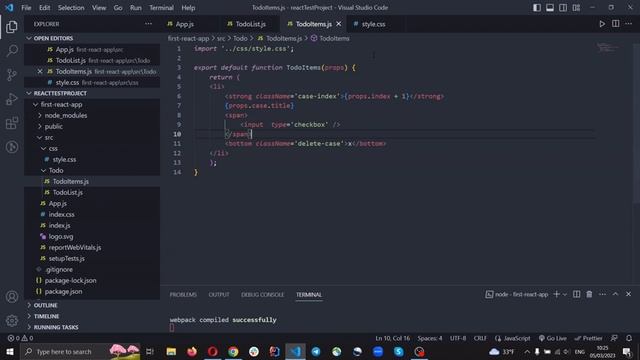
Task: Expand the public folder
Action: [x=92, y=127]
